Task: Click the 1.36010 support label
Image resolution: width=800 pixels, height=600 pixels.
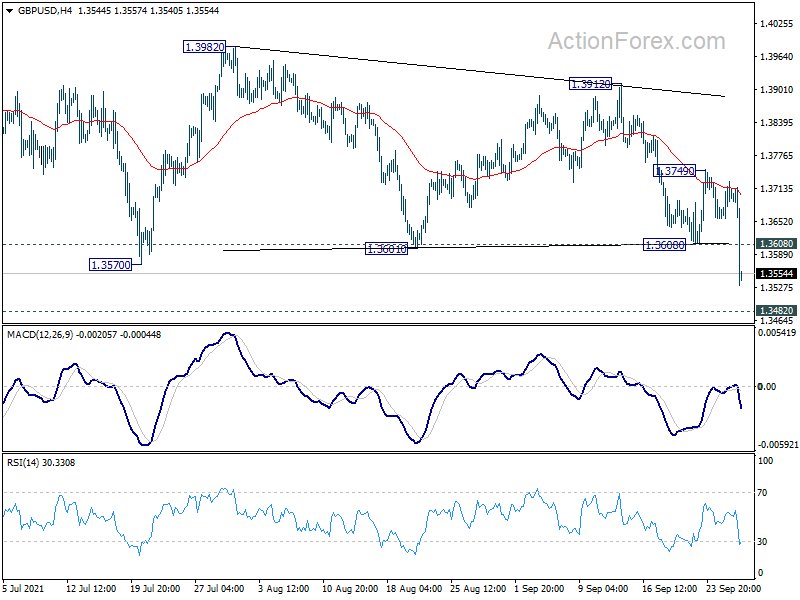Action: (x=387, y=249)
